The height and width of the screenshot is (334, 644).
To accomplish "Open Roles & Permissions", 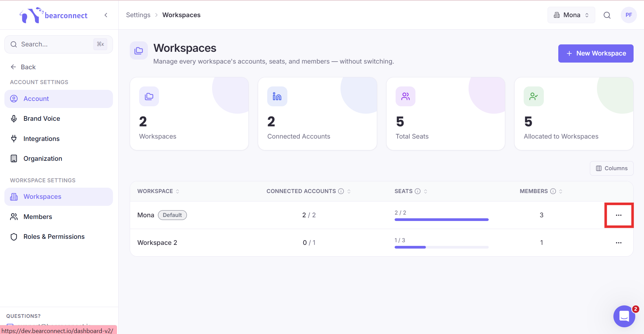I will pyautogui.click(x=58, y=237).
